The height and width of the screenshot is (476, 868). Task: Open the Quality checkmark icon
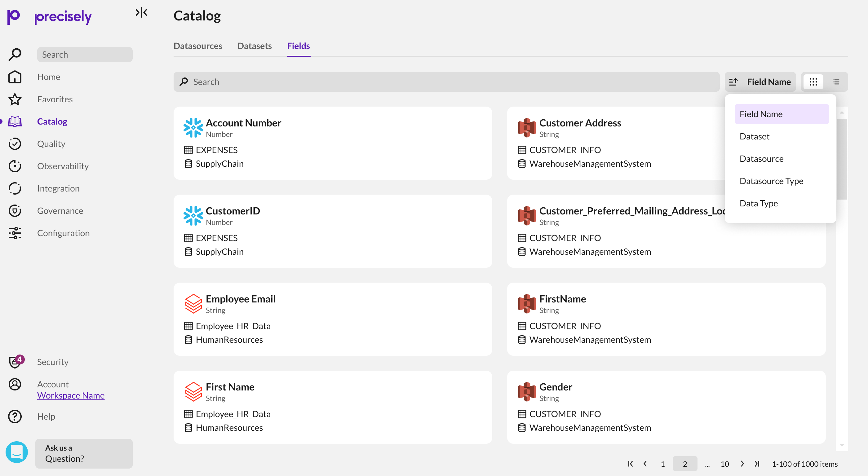coord(15,144)
